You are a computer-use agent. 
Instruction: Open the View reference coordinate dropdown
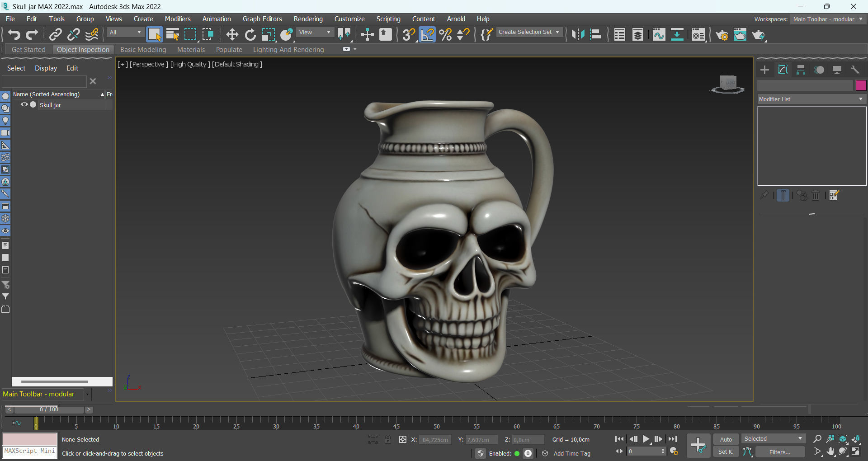tap(315, 33)
